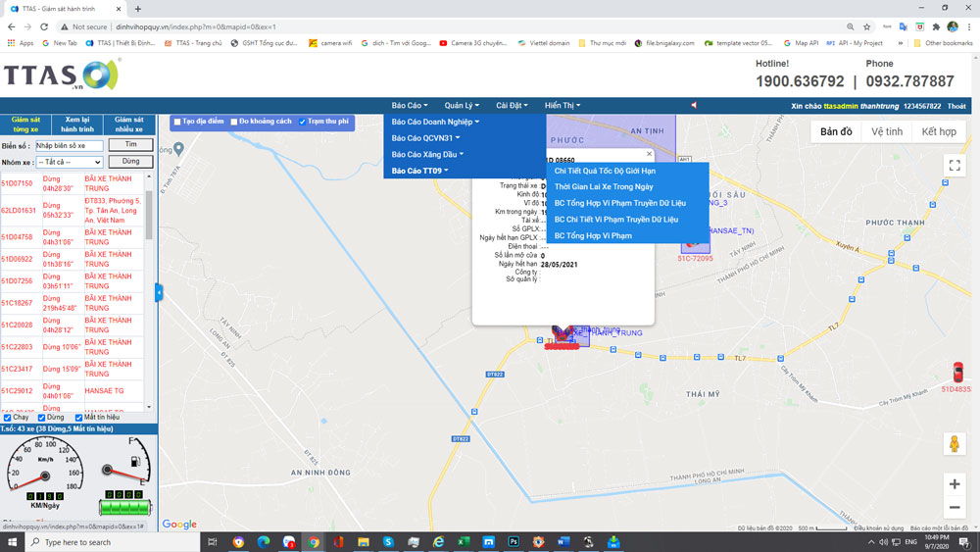
Task: Zoom out on the map
Action: click(x=955, y=508)
